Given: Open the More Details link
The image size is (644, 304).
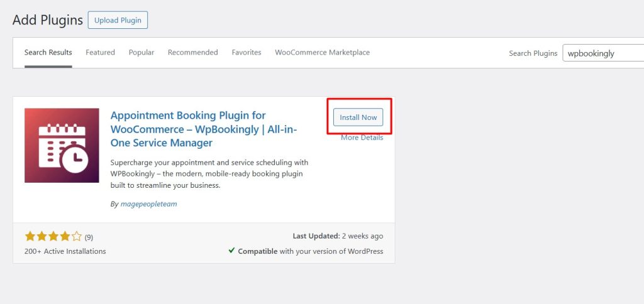Looking at the screenshot, I should tap(362, 138).
